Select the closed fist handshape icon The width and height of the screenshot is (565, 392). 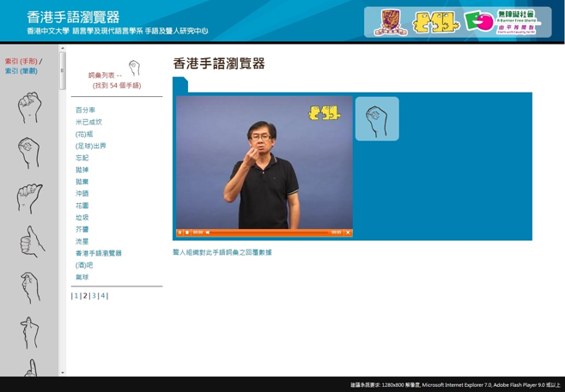[x=29, y=108]
